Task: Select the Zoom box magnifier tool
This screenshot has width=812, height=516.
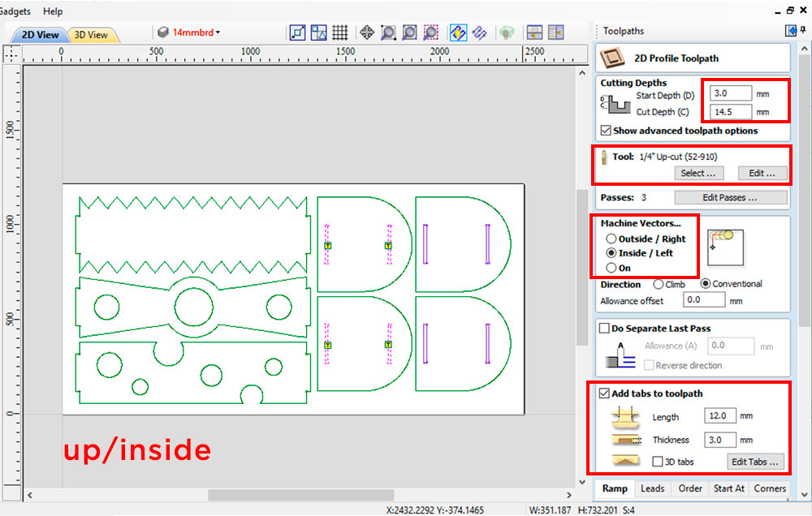Action: 388,32
